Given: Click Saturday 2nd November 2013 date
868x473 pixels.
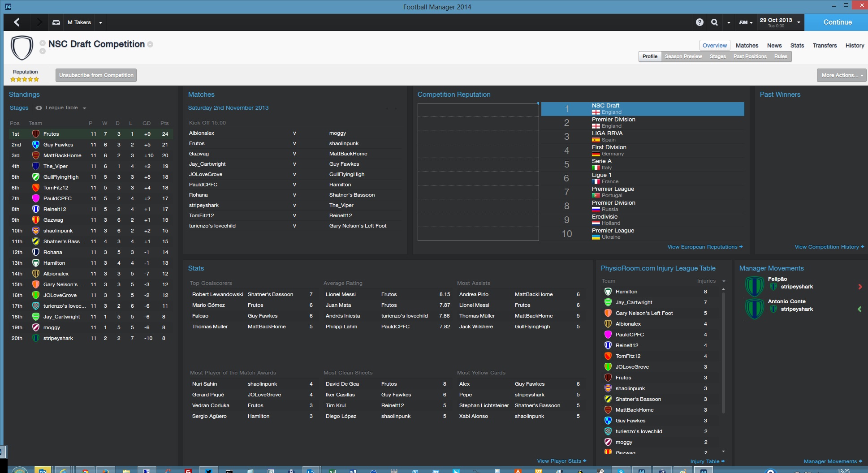Looking at the screenshot, I should pyautogui.click(x=228, y=108).
